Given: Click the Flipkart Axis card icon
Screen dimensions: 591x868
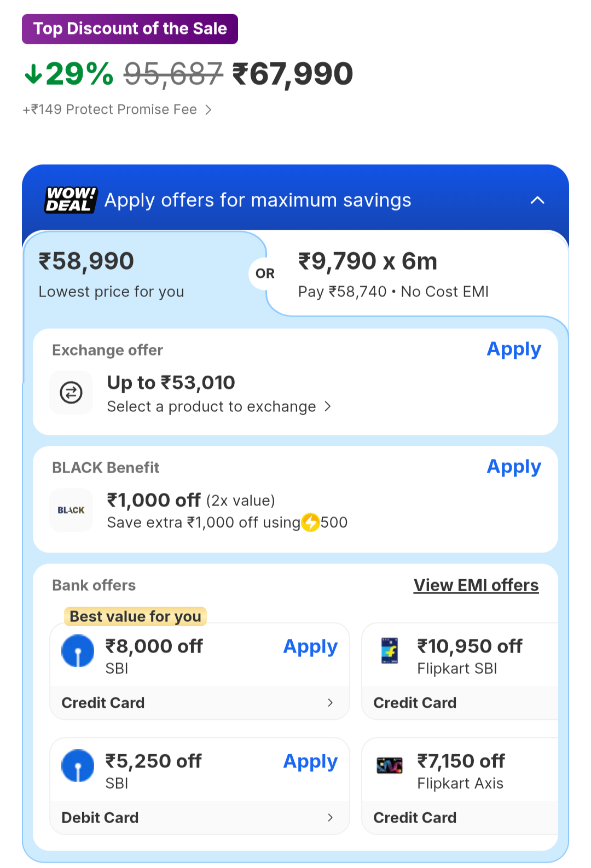Looking at the screenshot, I should tap(390, 766).
